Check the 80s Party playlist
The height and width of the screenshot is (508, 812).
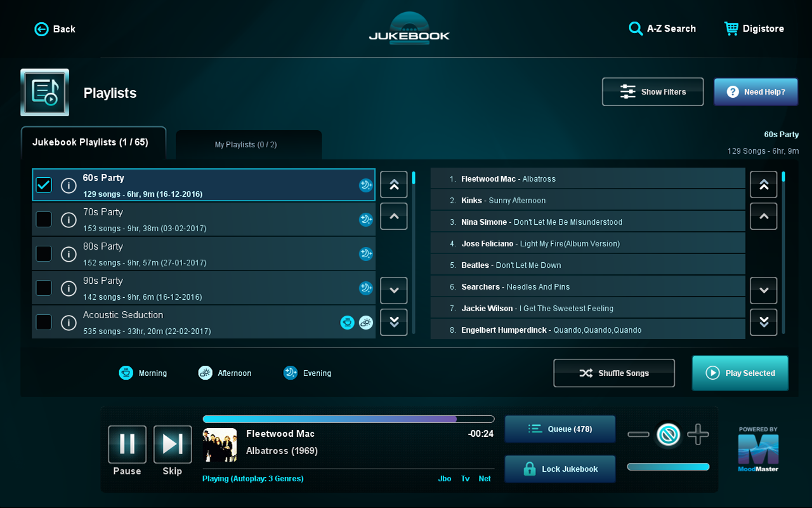(x=44, y=254)
